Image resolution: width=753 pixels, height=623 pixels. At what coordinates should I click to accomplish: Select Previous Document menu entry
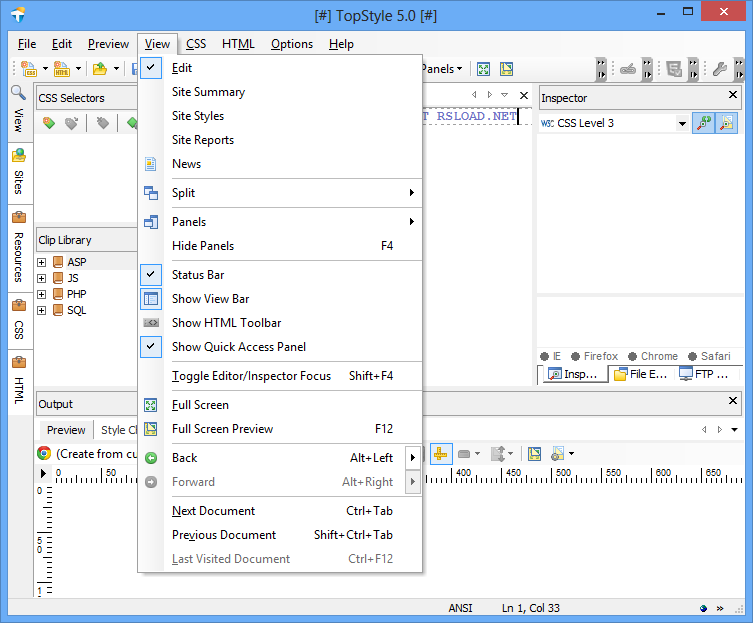click(x=280, y=535)
